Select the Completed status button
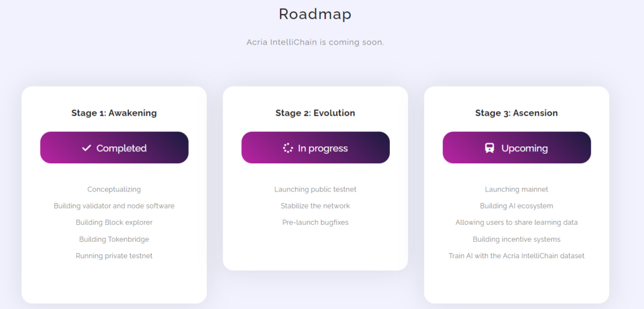 click(114, 148)
